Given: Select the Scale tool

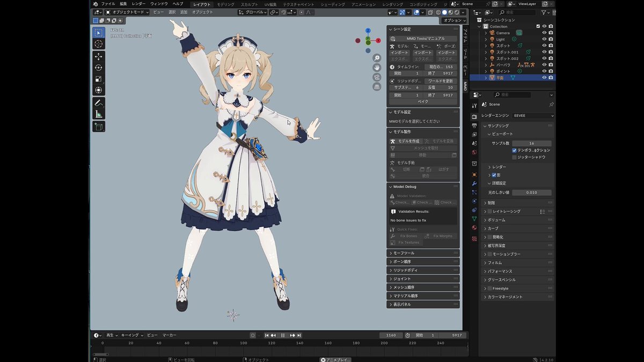Looking at the screenshot, I should pos(99,79).
